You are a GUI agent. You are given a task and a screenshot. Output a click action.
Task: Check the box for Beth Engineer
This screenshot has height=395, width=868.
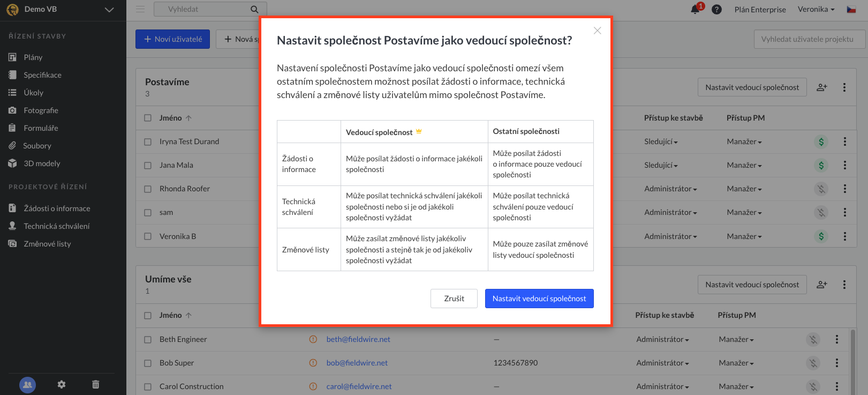[x=148, y=339]
